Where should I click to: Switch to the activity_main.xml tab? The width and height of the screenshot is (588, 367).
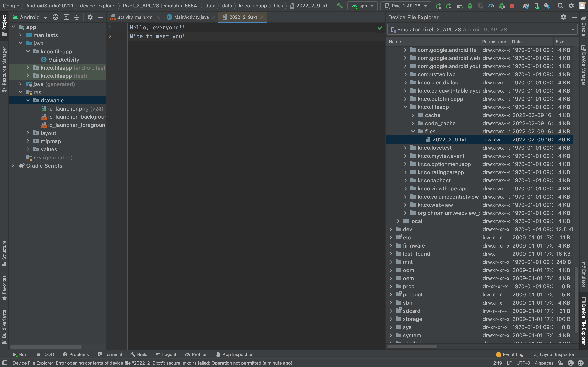135,17
